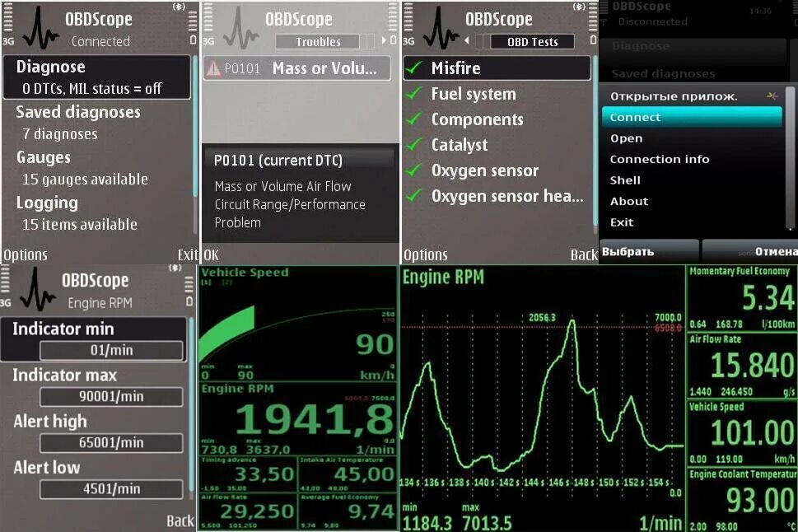The width and height of the screenshot is (798, 532).
Task: Click the green check mark beside Catalyst
Action: (415, 145)
